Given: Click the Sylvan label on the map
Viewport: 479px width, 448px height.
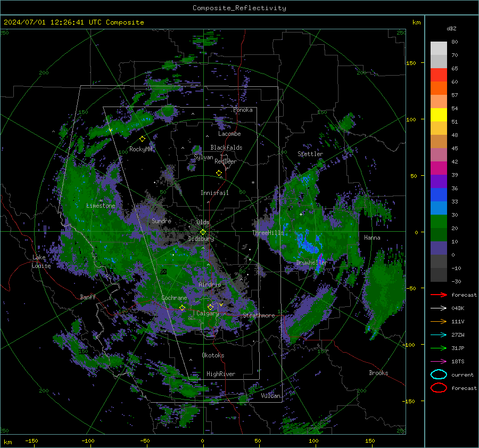Looking at the screenshot, I should point(203,157).
